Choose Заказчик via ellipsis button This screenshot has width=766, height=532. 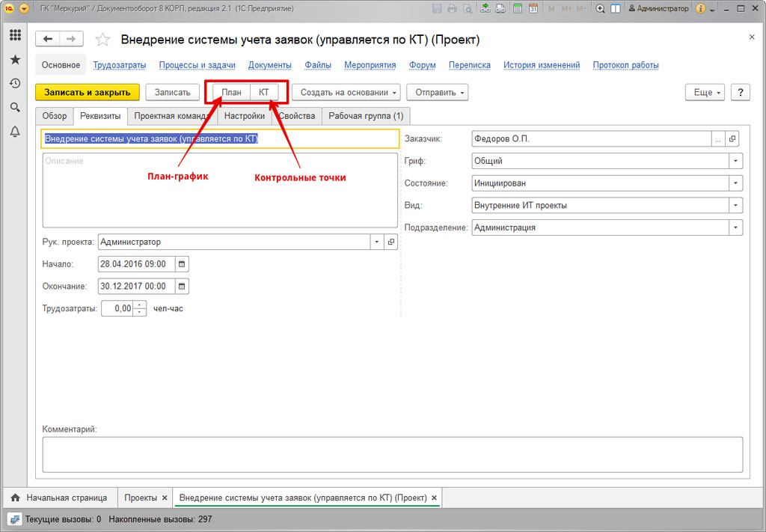[x=717, y=138]
